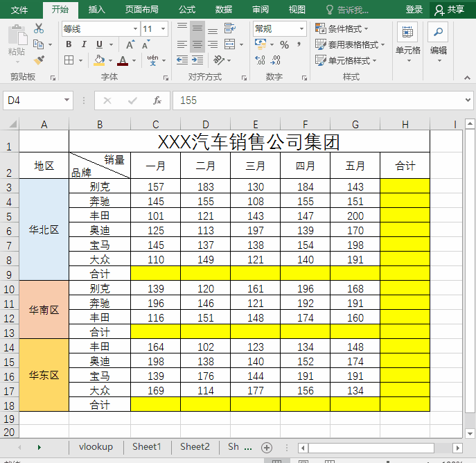Click the Paste clipboard icon

[17, 35]
